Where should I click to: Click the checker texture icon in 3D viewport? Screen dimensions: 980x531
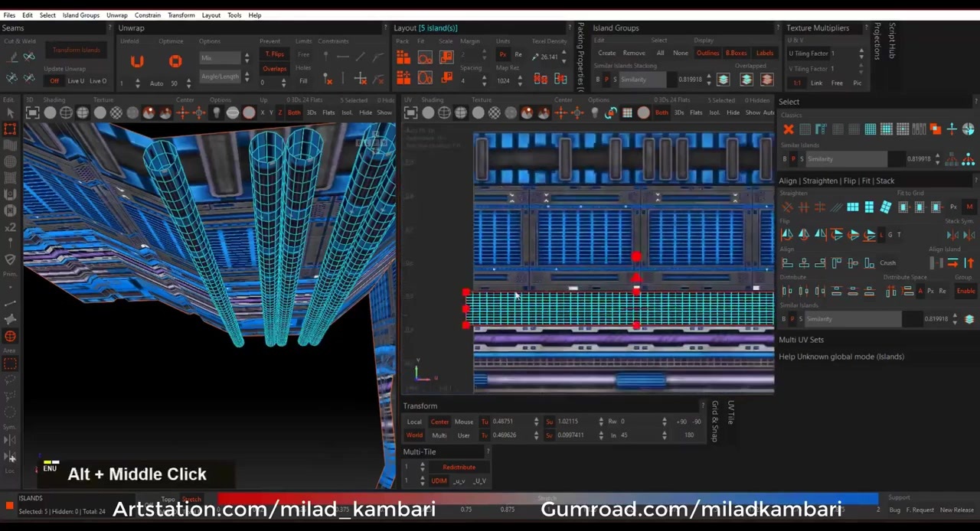click(116, 113)
